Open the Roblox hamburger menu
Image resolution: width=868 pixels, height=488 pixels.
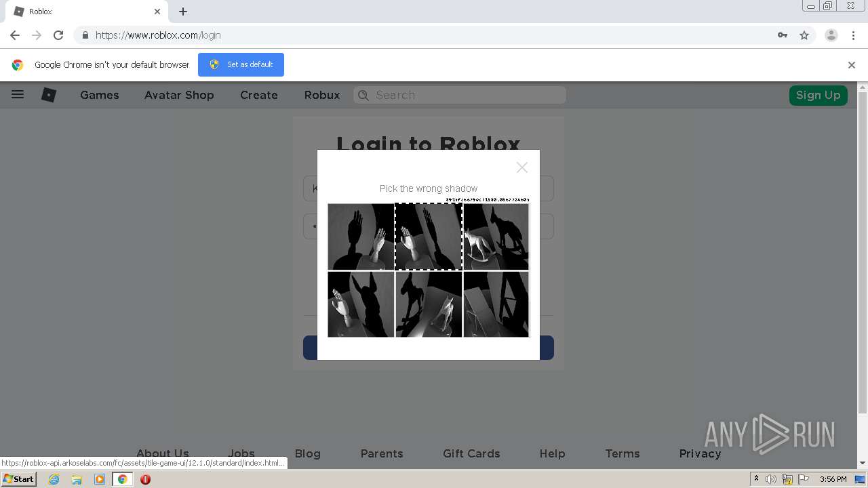point(18,95)
